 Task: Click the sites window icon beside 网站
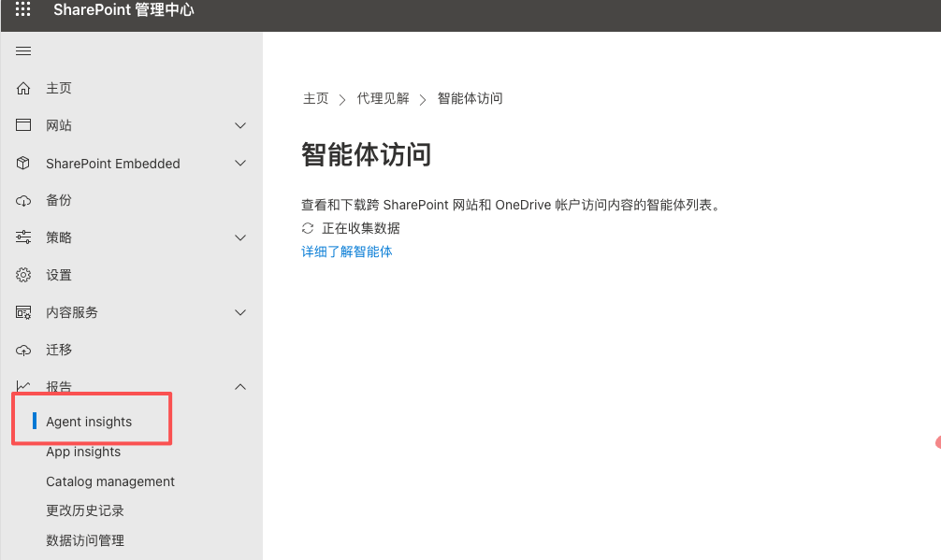(x=23, y=124)
